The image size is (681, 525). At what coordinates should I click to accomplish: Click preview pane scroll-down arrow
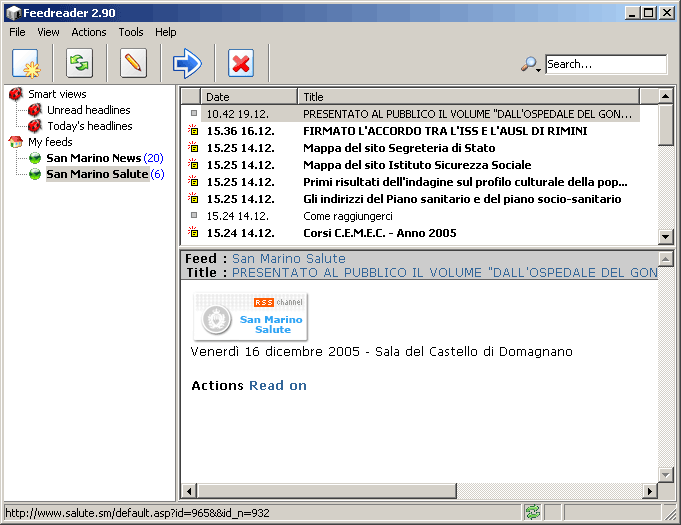pyautogui.click(x=665, y=475)
